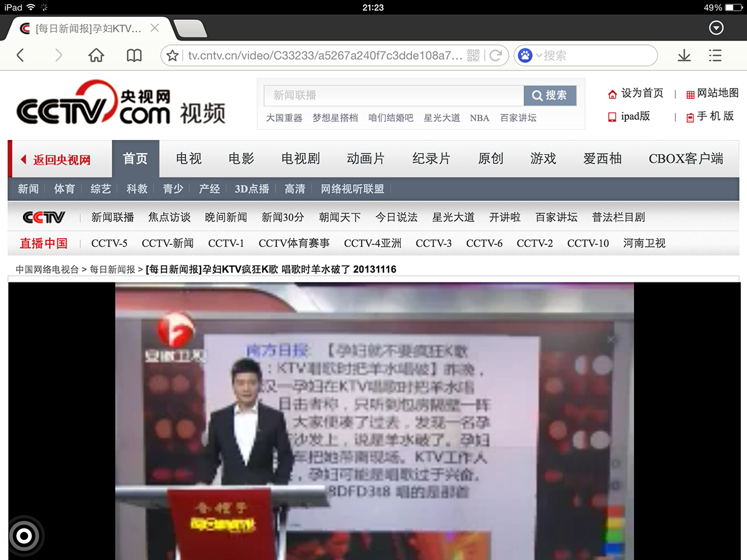Open the downloads arrow icon

[x=684, y=55]
